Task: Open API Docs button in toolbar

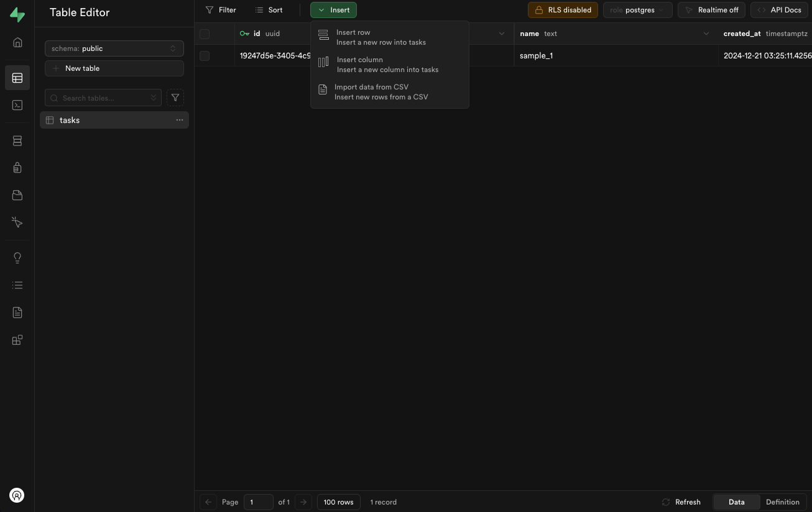Action: (x=779, y=10)
